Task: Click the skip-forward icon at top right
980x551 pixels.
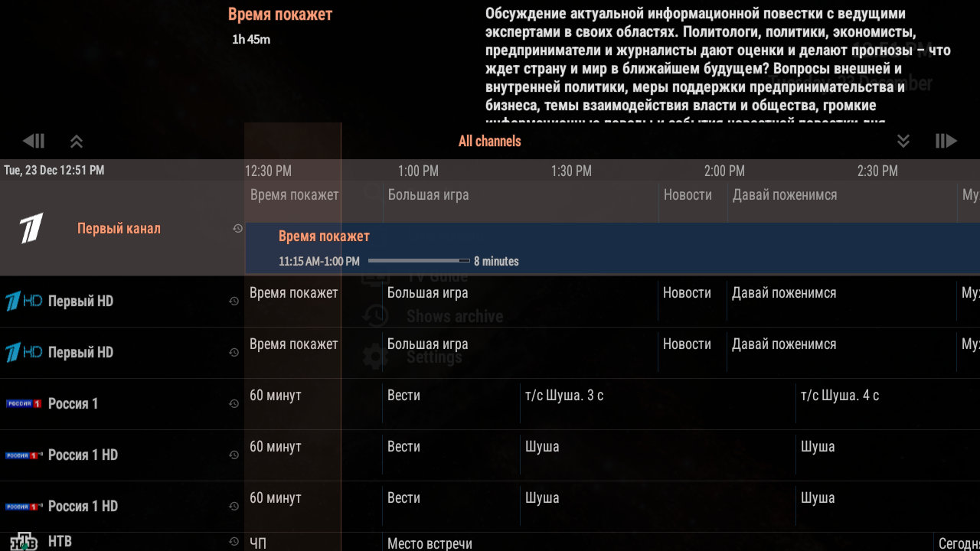Action: (947, 141)
